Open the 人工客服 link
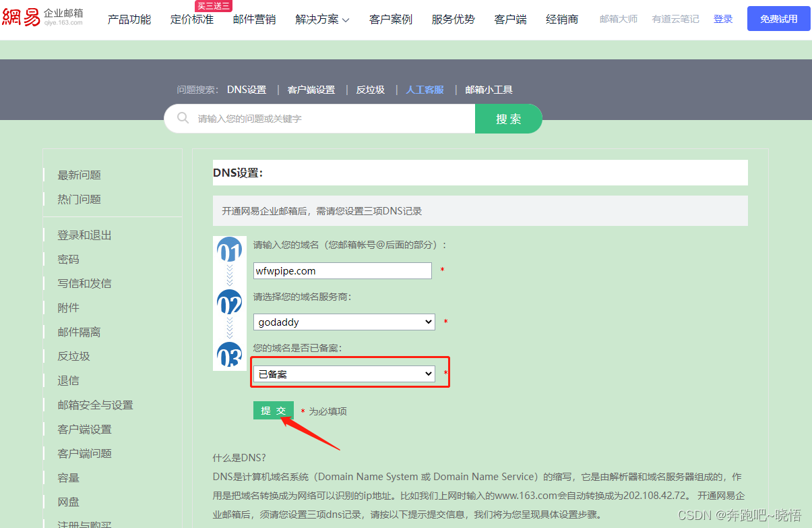This screenshot has width=812, height=528. pyautogui.click(x=425, y=90)
